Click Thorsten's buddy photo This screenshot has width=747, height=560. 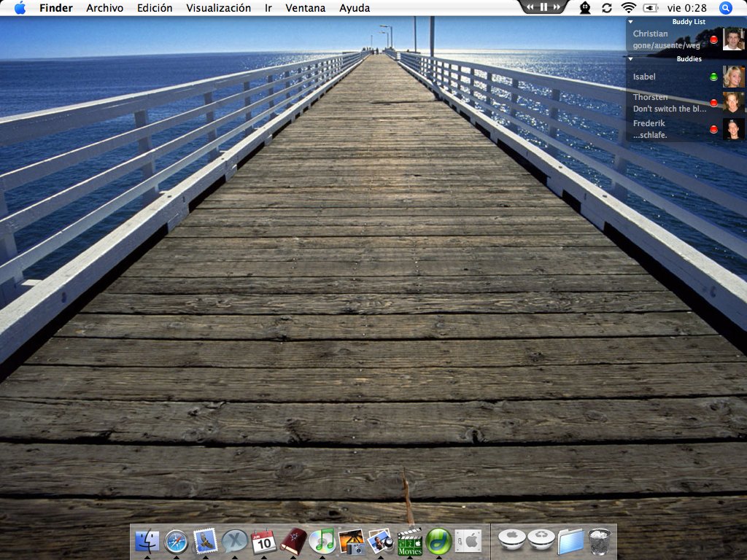pos(733,102)
